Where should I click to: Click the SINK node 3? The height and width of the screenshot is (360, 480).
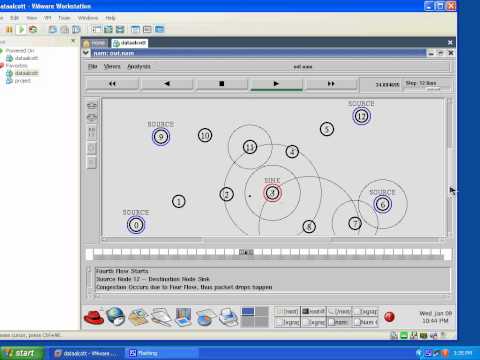point(272,193)
